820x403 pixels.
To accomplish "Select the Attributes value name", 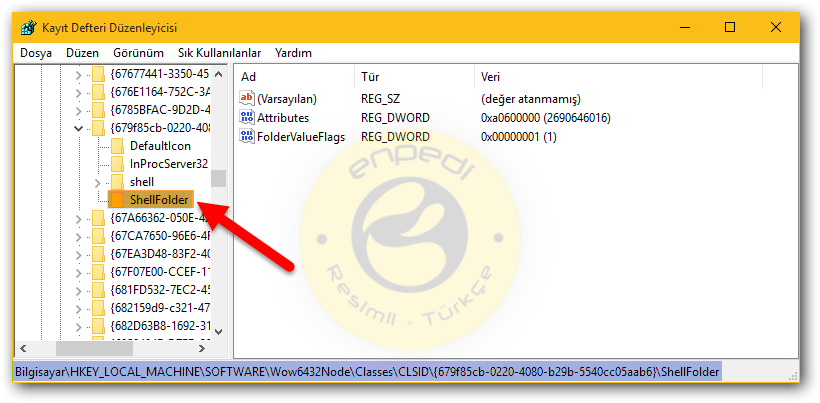I will [283, 118].
